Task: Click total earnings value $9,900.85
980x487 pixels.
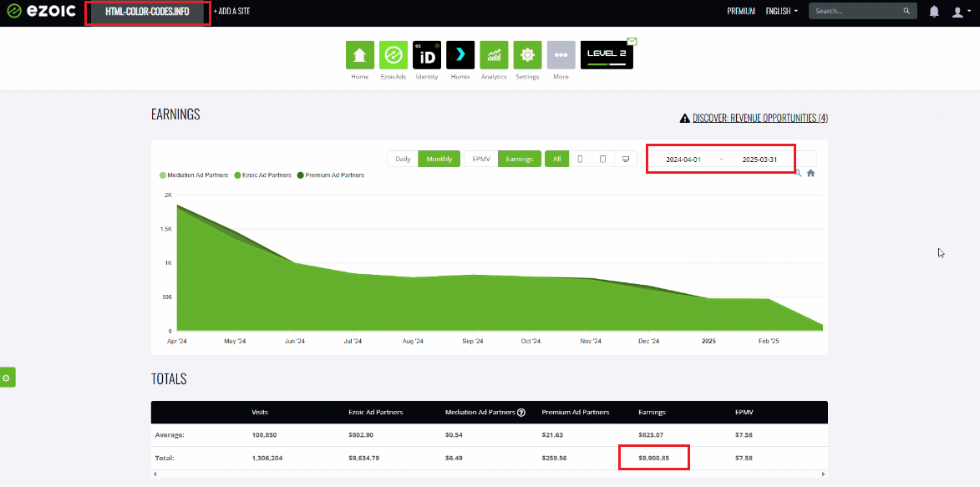Action: (653, 459)
